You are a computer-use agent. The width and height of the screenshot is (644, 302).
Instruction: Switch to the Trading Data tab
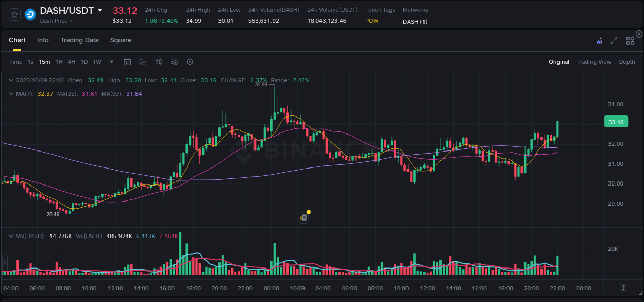tap(79, 40)
